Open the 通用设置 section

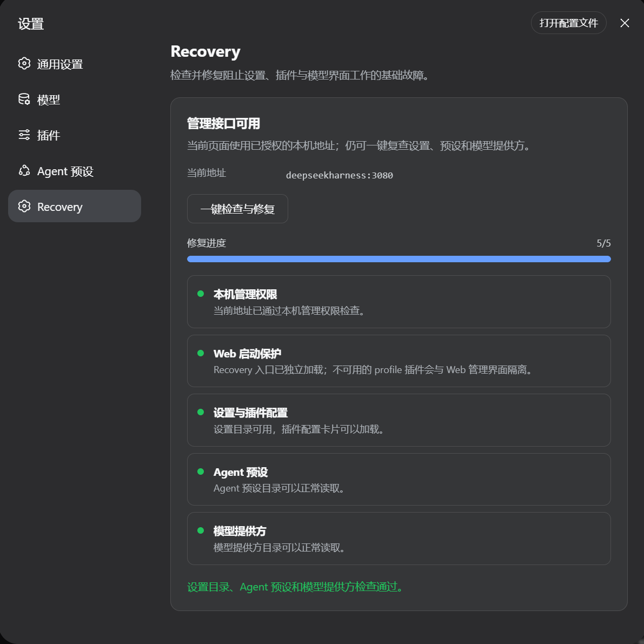tap(74, 64)
